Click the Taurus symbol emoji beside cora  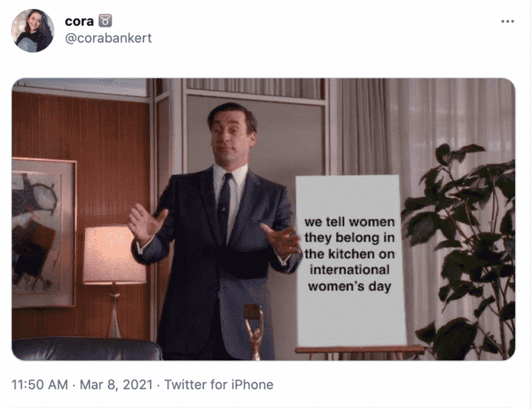tap(105, 21)
